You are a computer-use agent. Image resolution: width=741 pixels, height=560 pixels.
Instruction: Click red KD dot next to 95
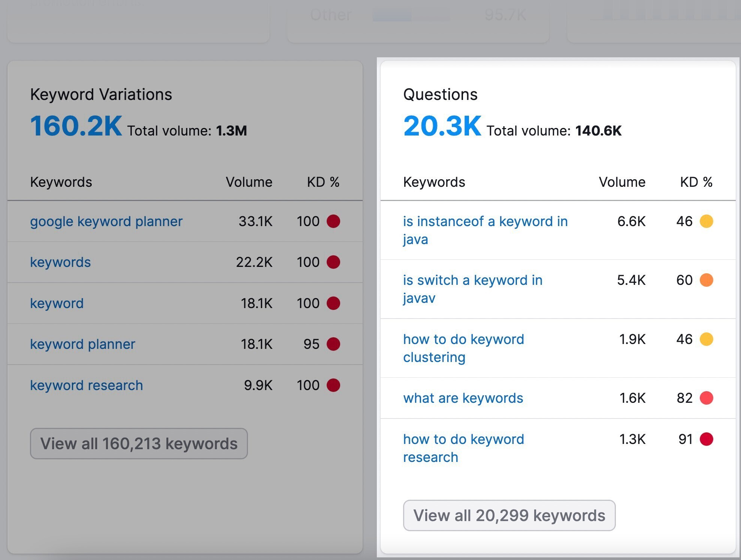333,344
